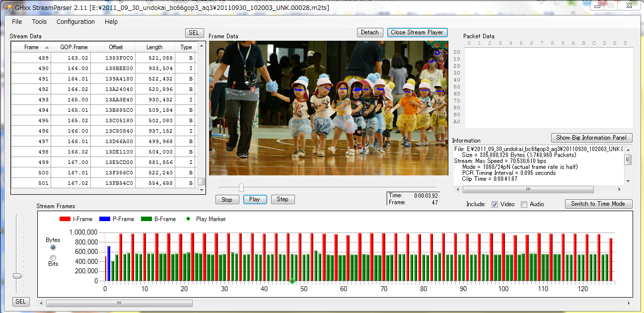This screenshot has width=644, height=313.
Task: Open the Tools menu
Action: click(39, 22)
